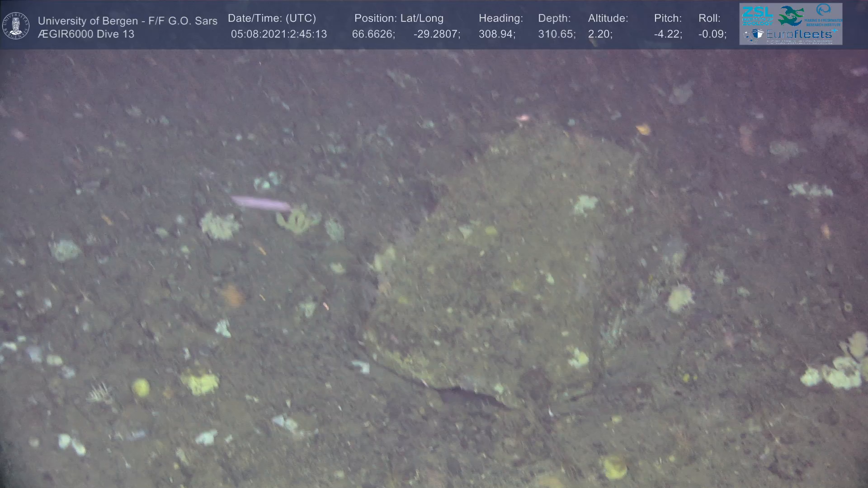Click the Heading label

point(500,19)
